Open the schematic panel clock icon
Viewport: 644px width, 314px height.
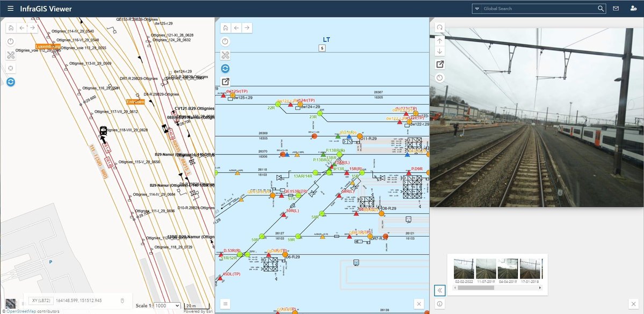click(x=225, y=41)
